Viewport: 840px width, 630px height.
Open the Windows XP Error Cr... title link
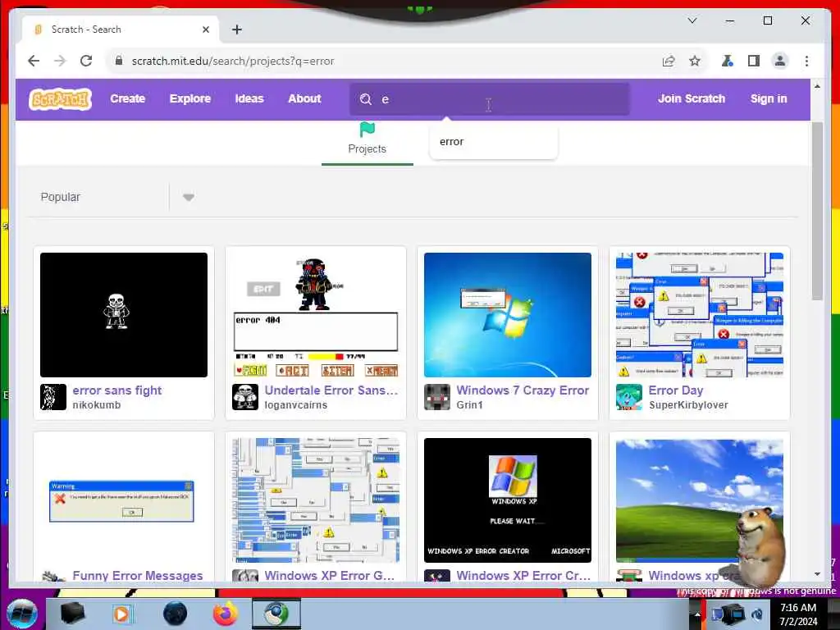pos(523,575)
